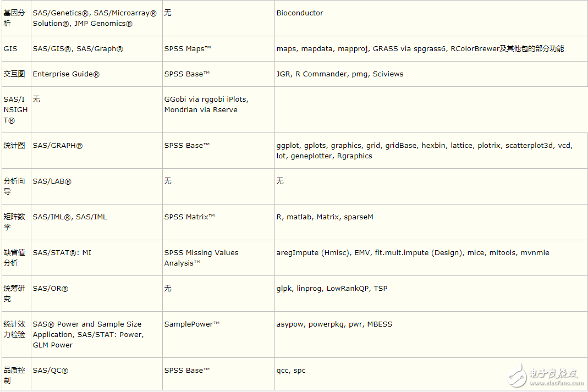Select the glpk, linprog, LowRankQP, TSP text
Screen dimensions: 588x392
[332, 289]
